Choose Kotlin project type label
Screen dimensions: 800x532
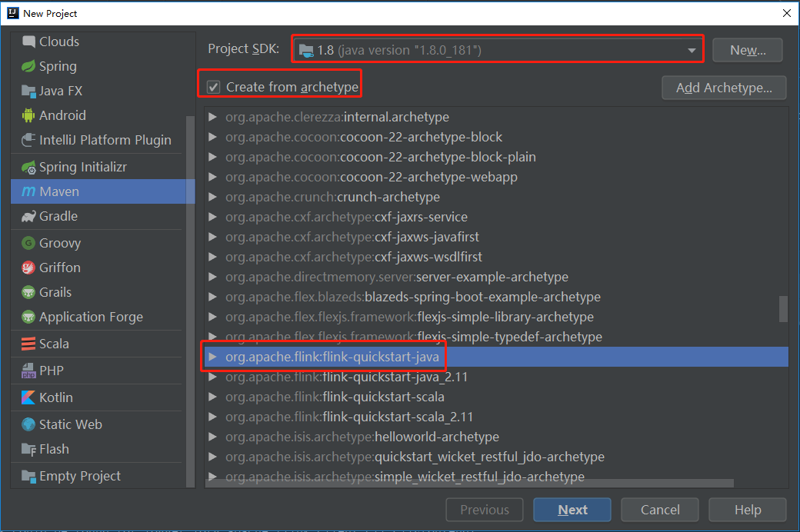tap(56, 397)
